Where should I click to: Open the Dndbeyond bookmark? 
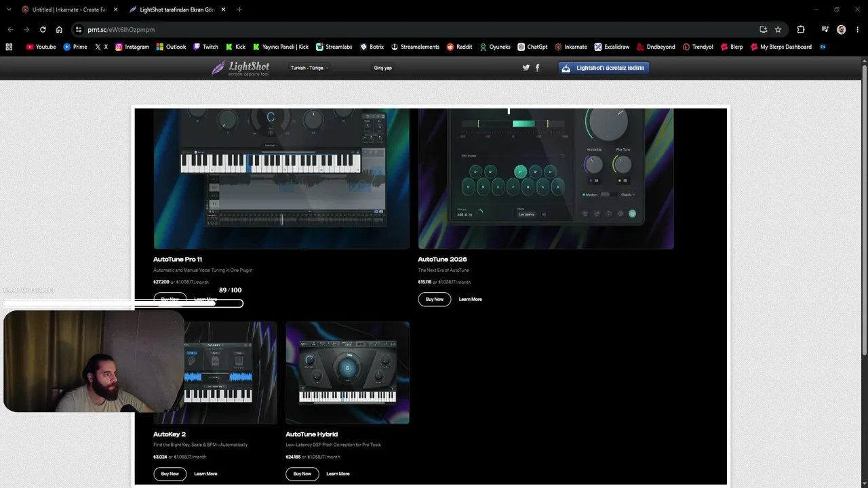[656, 47]
